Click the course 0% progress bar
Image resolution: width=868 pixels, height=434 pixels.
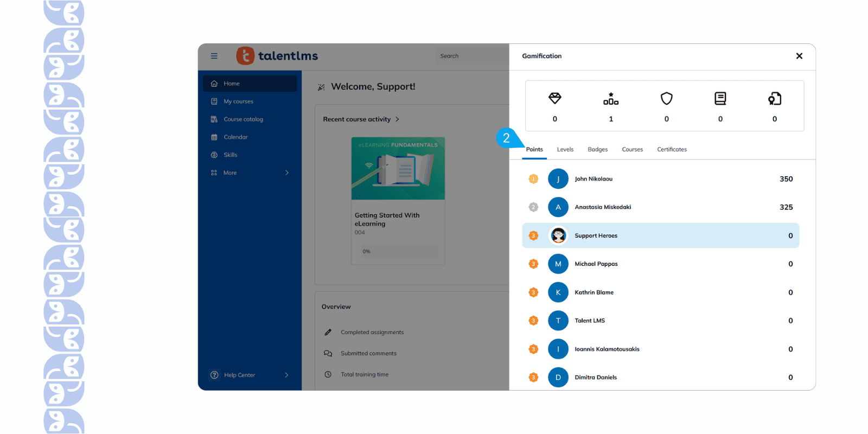click(x=398, y=251)
